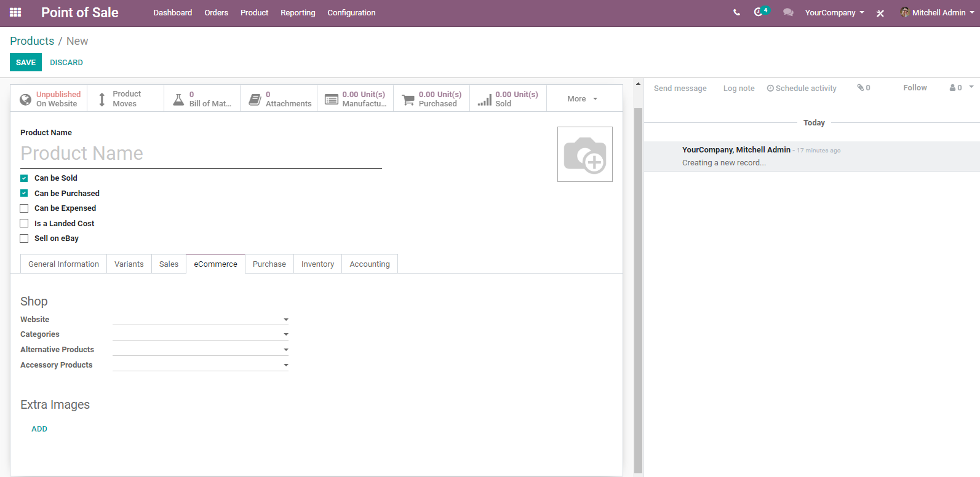The image size is (980, 477).
Task: Open the apps grid menu icon
Action: [15, 12]
